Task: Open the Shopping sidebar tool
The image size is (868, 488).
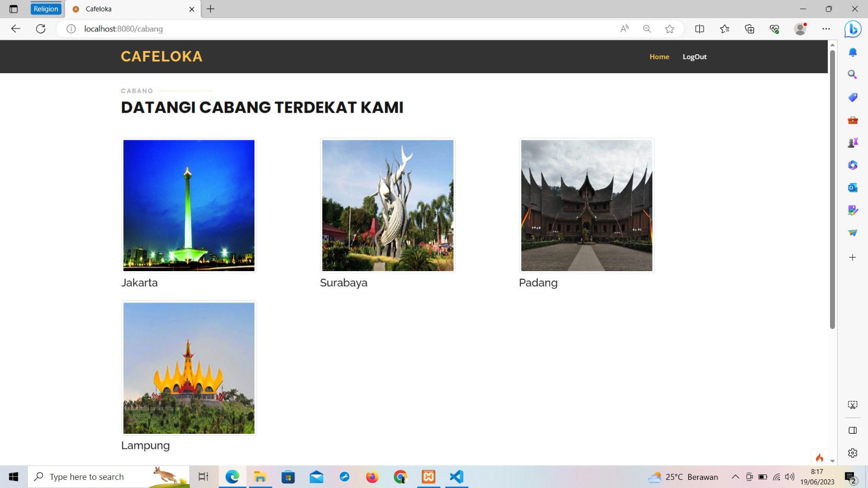Action: point(852,97)
